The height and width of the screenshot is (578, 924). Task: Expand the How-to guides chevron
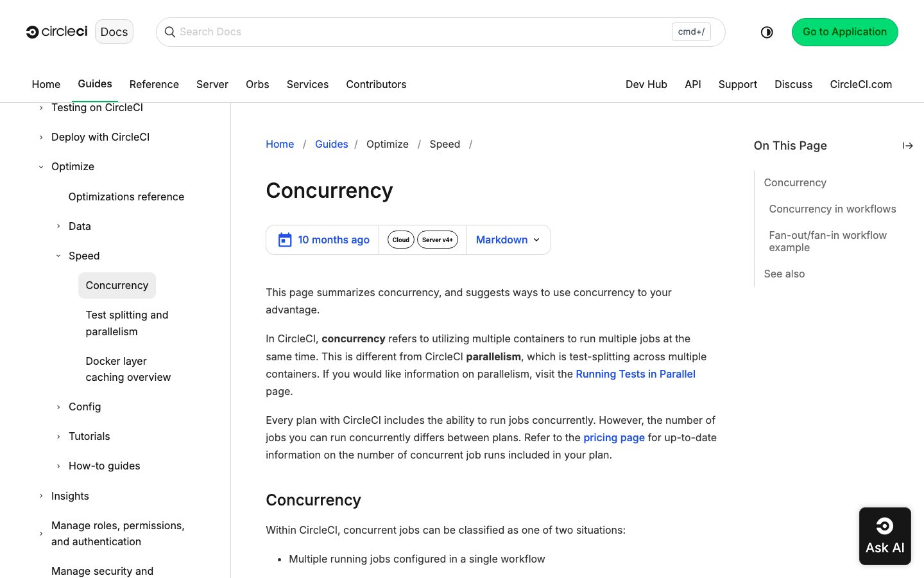coord(58,466)
